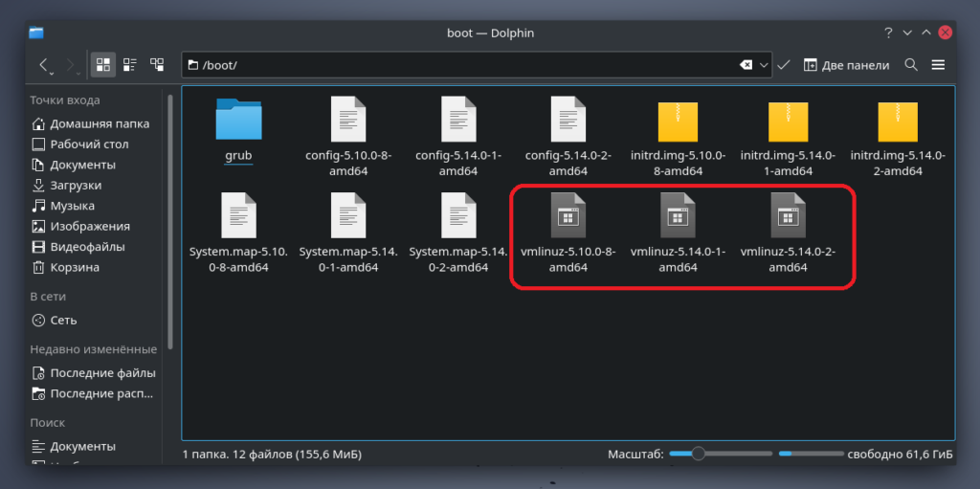Switch to compact view mode

click(x=130, y=65)
